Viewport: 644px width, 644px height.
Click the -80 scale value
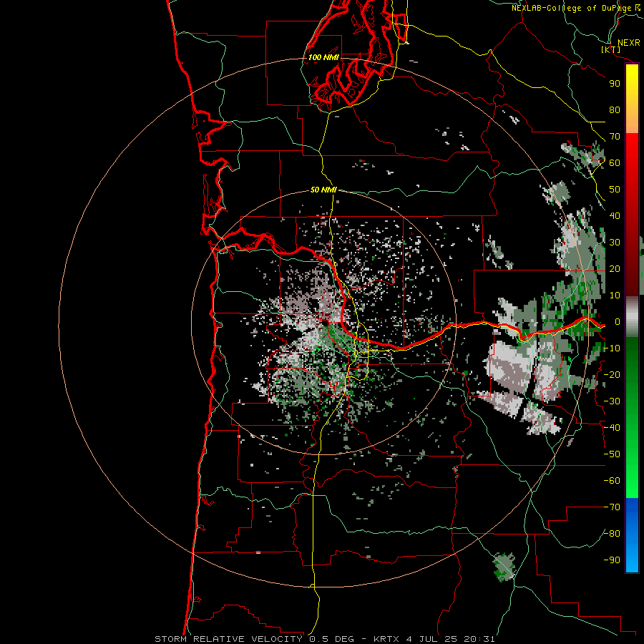pyautogui.click(x=612, y=534)
